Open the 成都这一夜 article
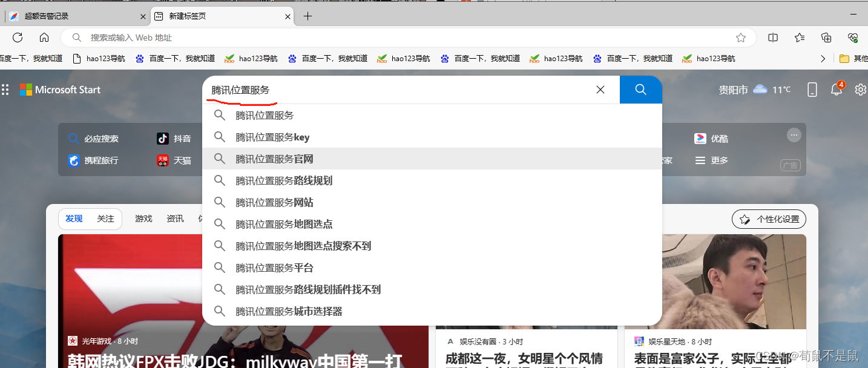This screenshot has height=368, width=868. (524, 358)
